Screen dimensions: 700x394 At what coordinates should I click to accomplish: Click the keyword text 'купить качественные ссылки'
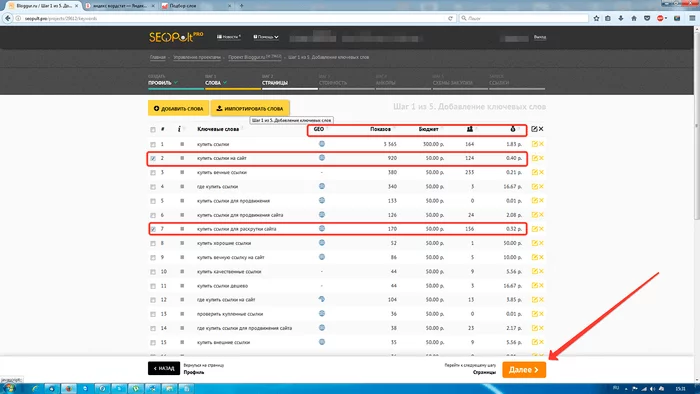(x=229, y=272)
